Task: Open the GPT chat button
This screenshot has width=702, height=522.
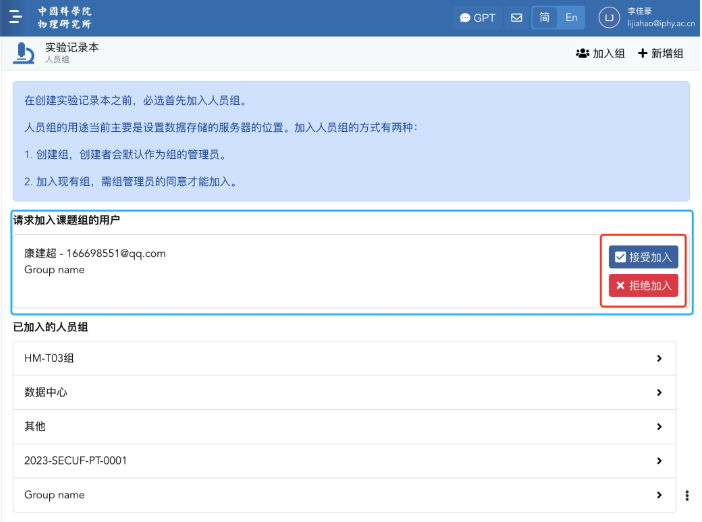Action: point(477,18)
